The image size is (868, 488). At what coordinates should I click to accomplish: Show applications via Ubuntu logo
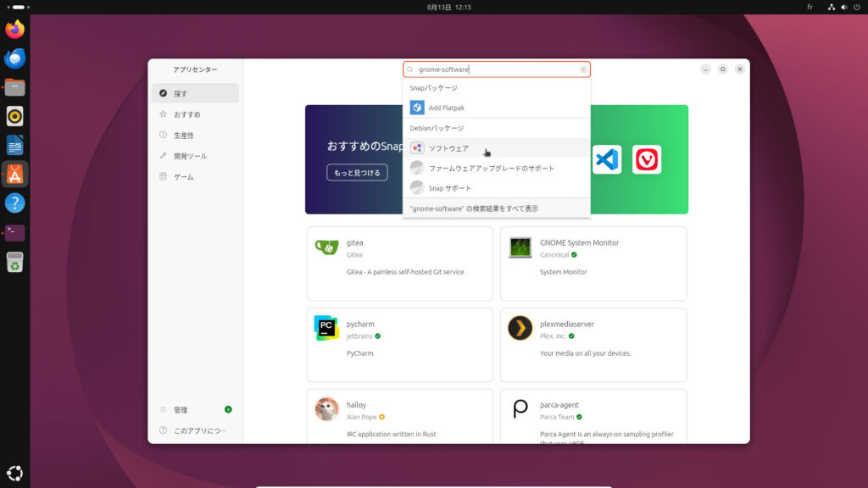[15, 473]
